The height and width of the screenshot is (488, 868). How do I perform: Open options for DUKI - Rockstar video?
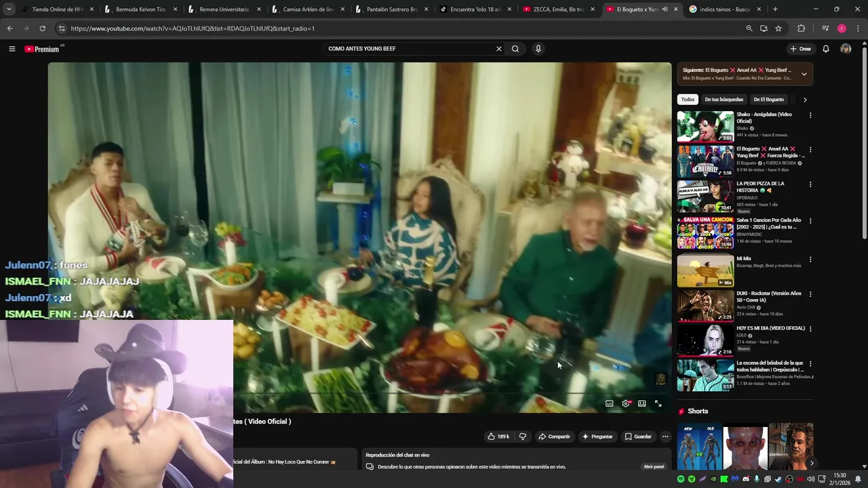[x=810, y=294]
